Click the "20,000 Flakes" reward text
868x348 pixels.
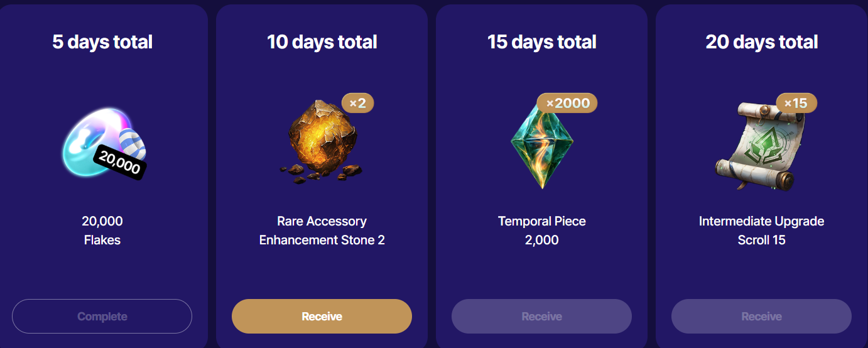(x=102, y=231)
